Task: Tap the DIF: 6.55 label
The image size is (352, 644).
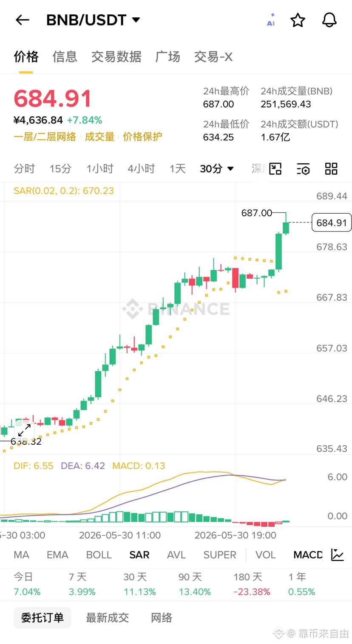Action: pyautogui.click(x=34, y=466)
